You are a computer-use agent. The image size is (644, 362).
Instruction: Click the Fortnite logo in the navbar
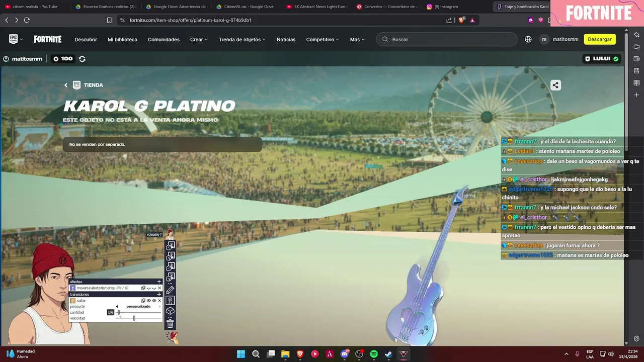tap(48, 39)
